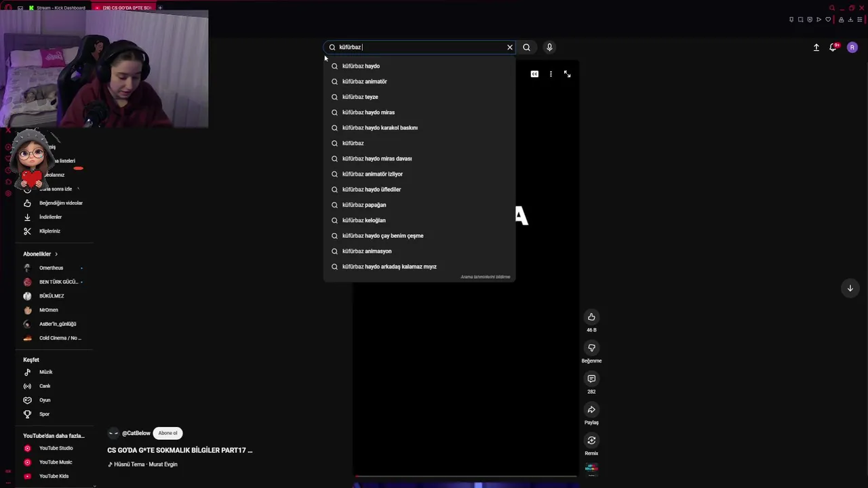Open the purple R account avatar
The height and width of the screenshot is (488, 868).
(852, 47)
